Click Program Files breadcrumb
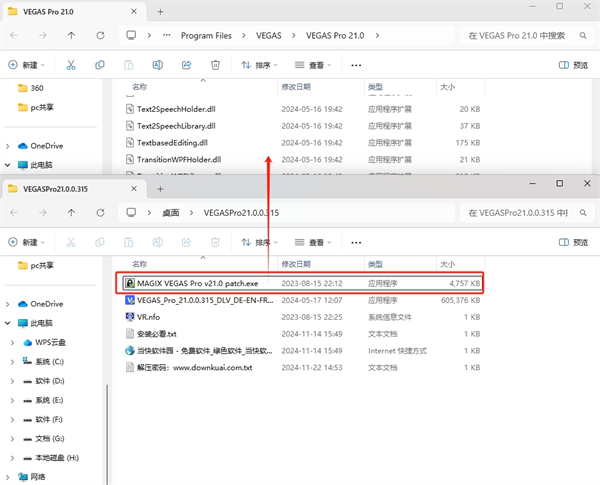The image size is (600, 485). pos(206,36)
